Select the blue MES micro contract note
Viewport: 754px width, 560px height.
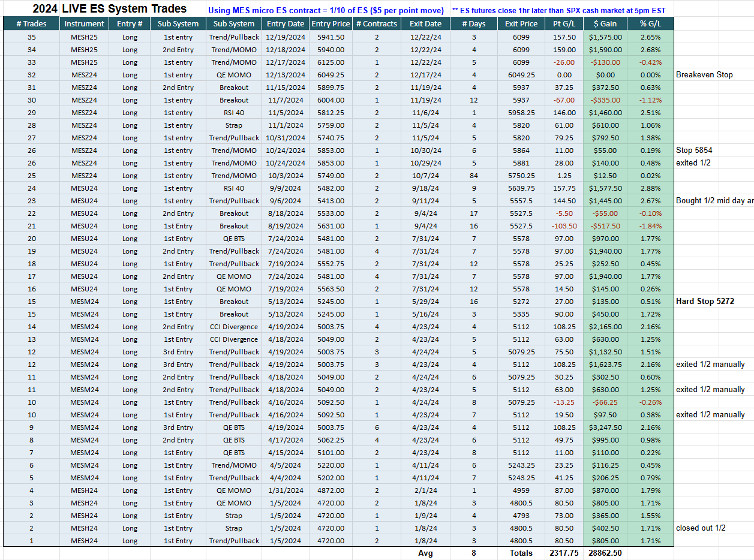(326, 10)
